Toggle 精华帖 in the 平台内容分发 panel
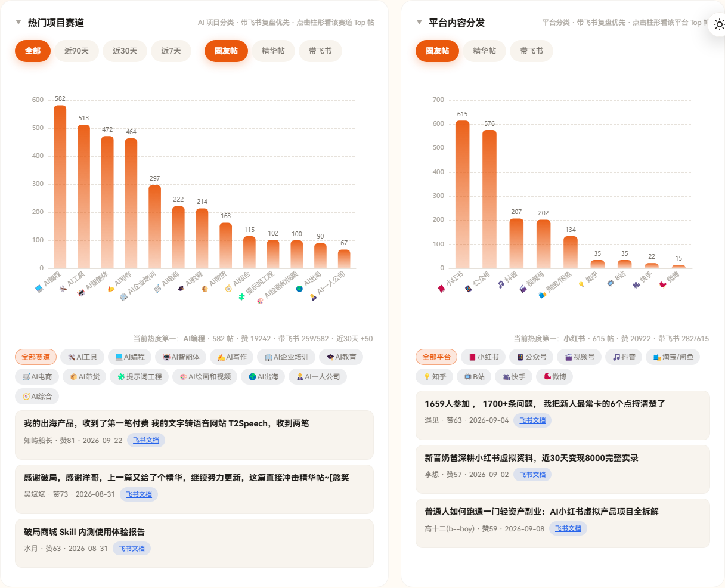Viewport: 725px width, 588px height. click(484, 51)
